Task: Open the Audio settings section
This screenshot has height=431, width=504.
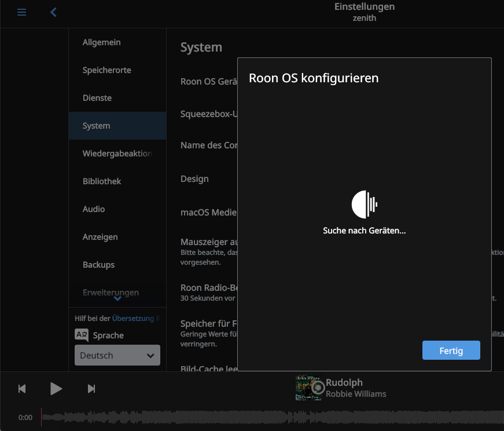Action: (x=94, y=209)
